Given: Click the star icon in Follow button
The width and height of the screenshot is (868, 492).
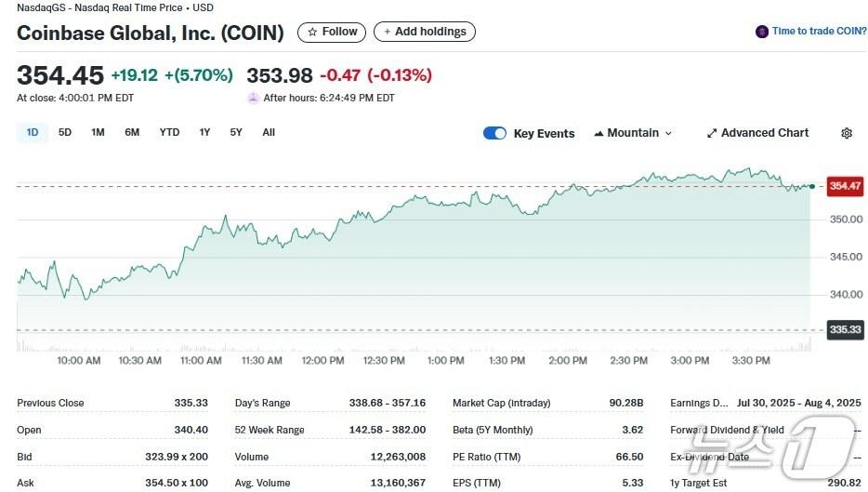Looking at the screenshot, I should 312,32.
